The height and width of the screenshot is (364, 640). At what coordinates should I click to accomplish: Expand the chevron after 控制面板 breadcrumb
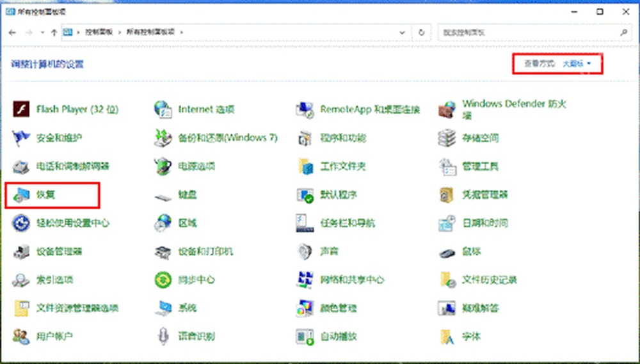click(x=120, y=32)
